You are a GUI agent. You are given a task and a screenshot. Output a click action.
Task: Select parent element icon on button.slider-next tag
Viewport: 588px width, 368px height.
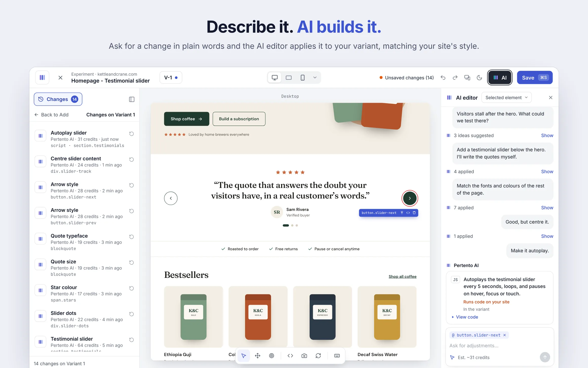pyautogui.click(x=402, y=213)
